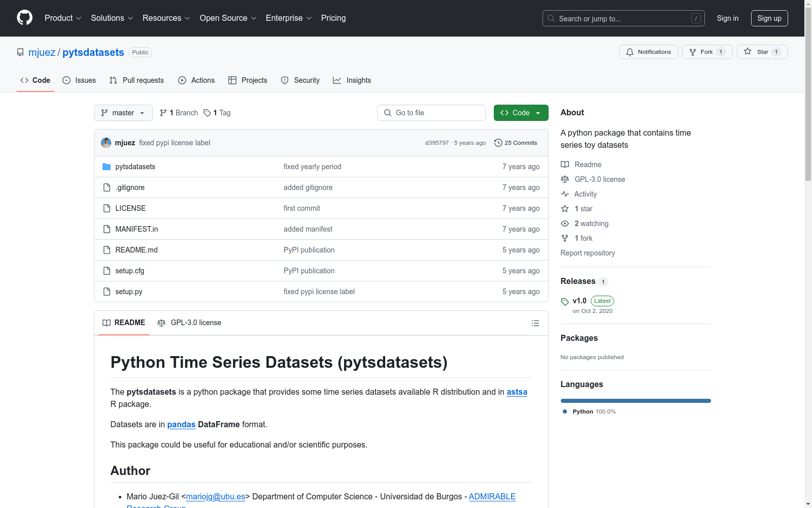Click mjuez avatar in commit bar

click(x=106, y=143)
